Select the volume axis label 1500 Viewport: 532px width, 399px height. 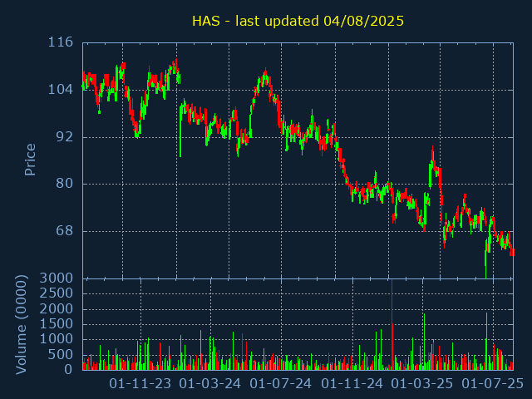(x=57, y=324)
